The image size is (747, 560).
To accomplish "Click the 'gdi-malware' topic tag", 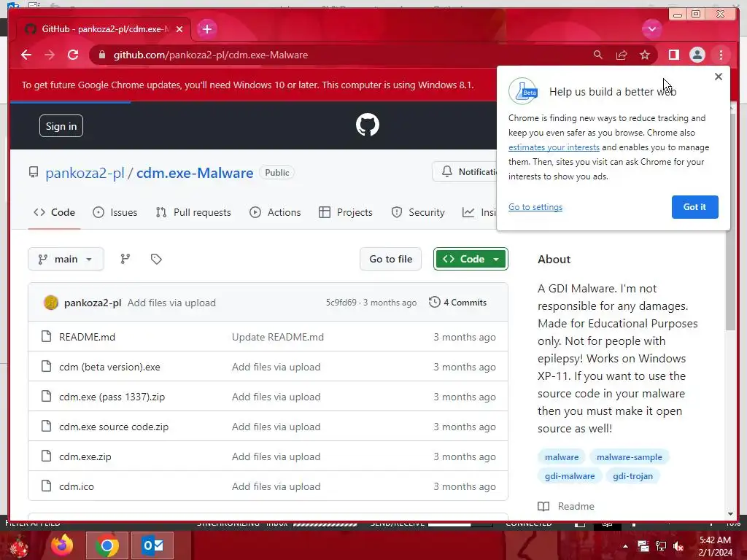I will 570,476.
